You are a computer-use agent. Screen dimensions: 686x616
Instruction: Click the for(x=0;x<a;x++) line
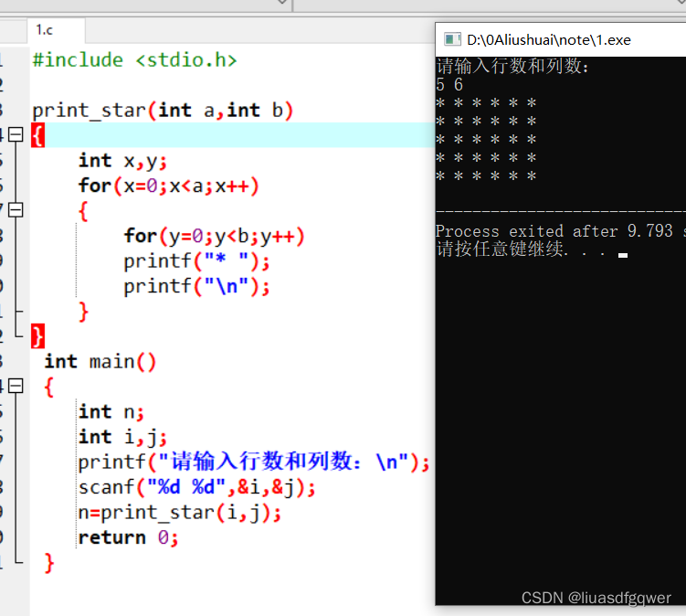(169, 186)
